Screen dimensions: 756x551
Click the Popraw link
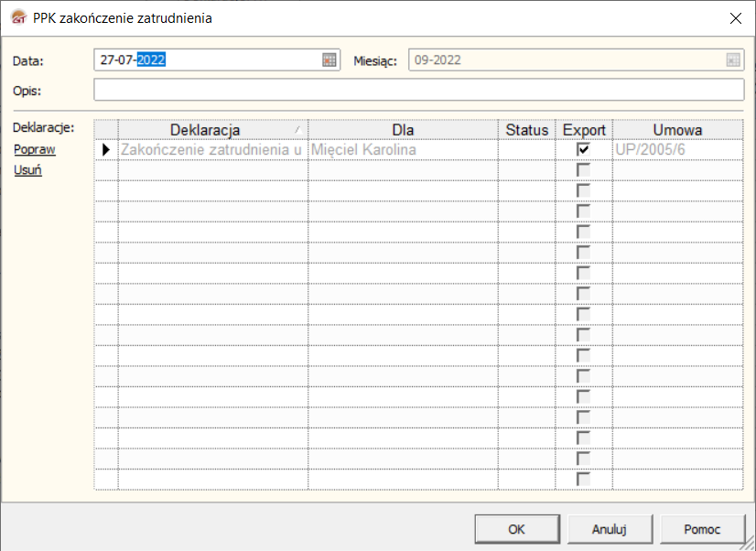[35, 149]
